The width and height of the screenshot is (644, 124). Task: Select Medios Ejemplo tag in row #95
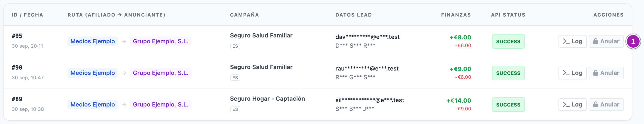[93, 41]
